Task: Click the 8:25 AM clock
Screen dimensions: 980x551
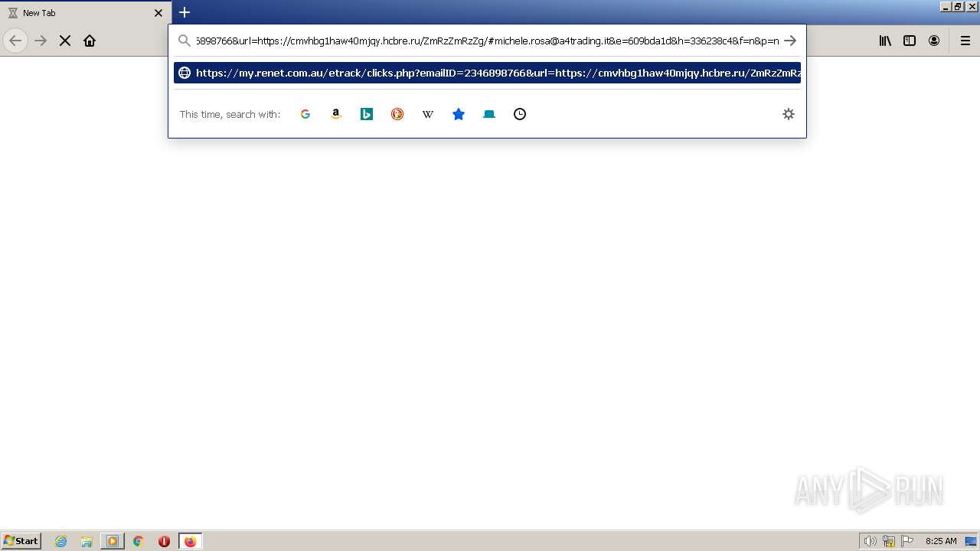Action: click(941, 541)
